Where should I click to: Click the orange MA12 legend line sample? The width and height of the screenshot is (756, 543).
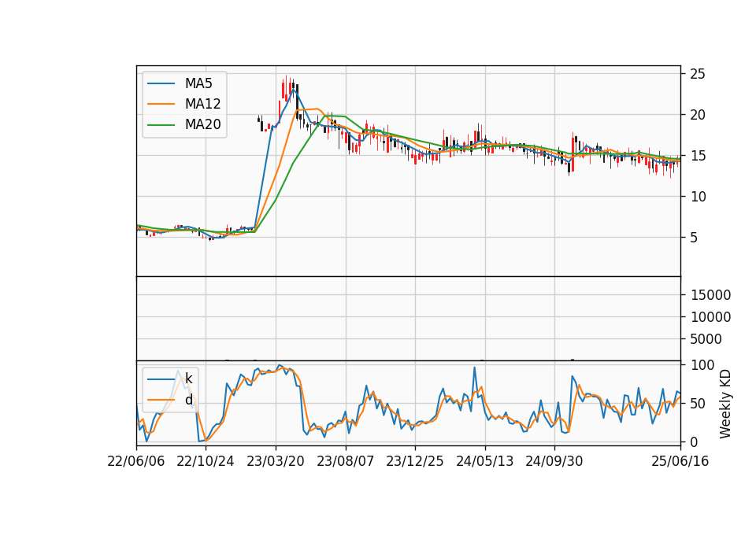161,104
